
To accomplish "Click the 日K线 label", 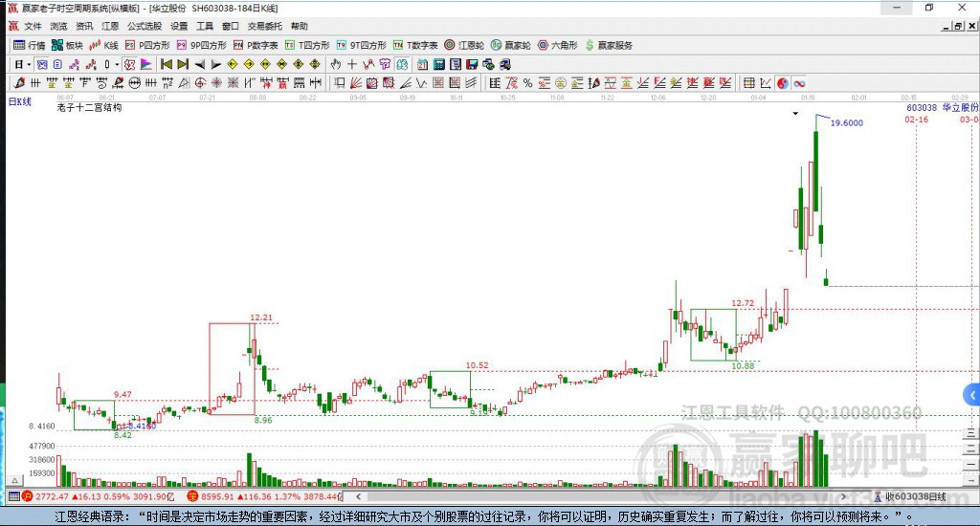I will coord(19,101).
